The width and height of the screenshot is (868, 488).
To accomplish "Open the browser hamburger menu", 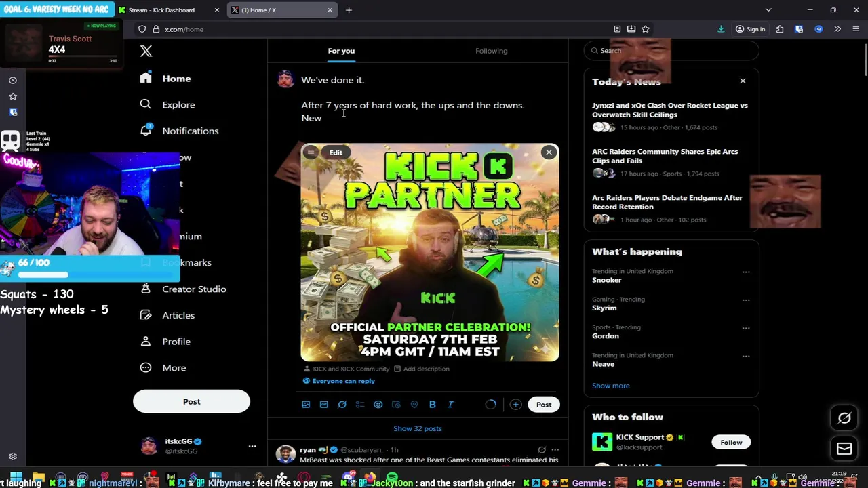I will pos(856,29).
